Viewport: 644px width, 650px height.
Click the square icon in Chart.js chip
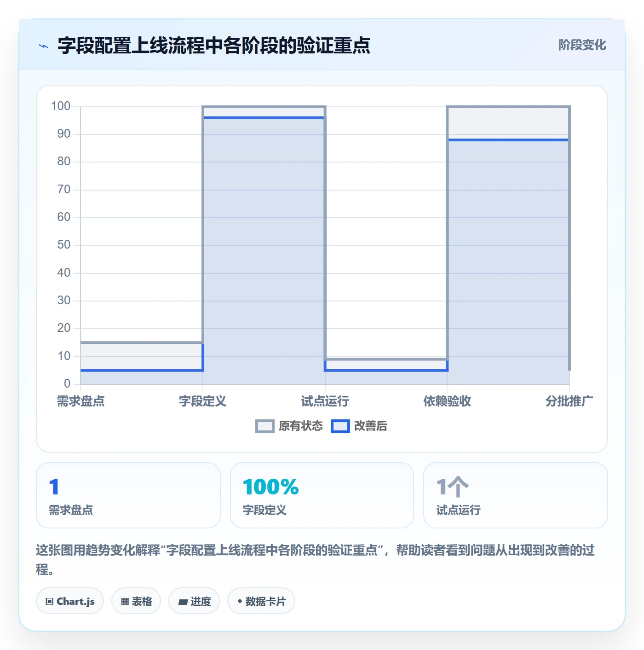pos(50,601)
